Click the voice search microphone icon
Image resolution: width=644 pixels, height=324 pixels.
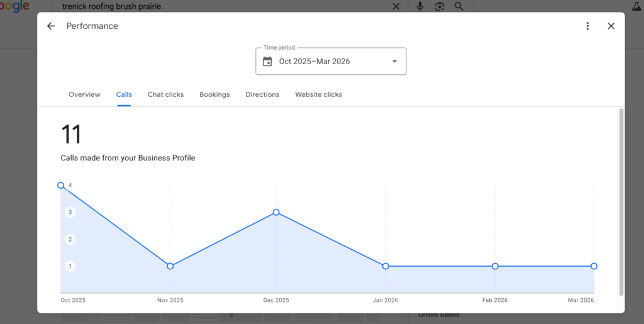(x=420, y=6)
